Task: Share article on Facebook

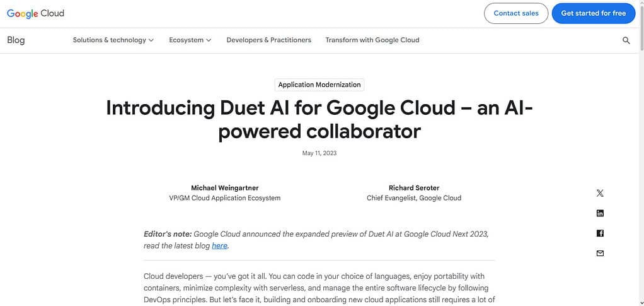Action: (x=600, y=233)
